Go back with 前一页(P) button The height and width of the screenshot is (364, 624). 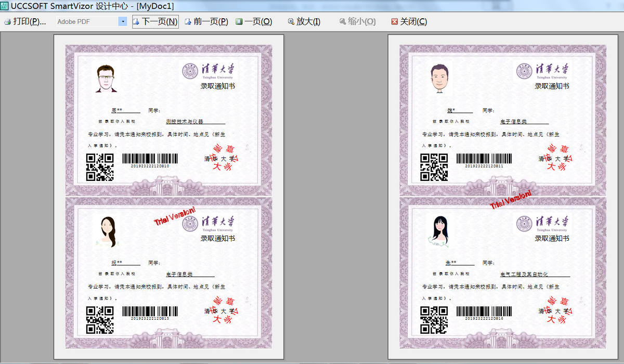click(206, 22)
